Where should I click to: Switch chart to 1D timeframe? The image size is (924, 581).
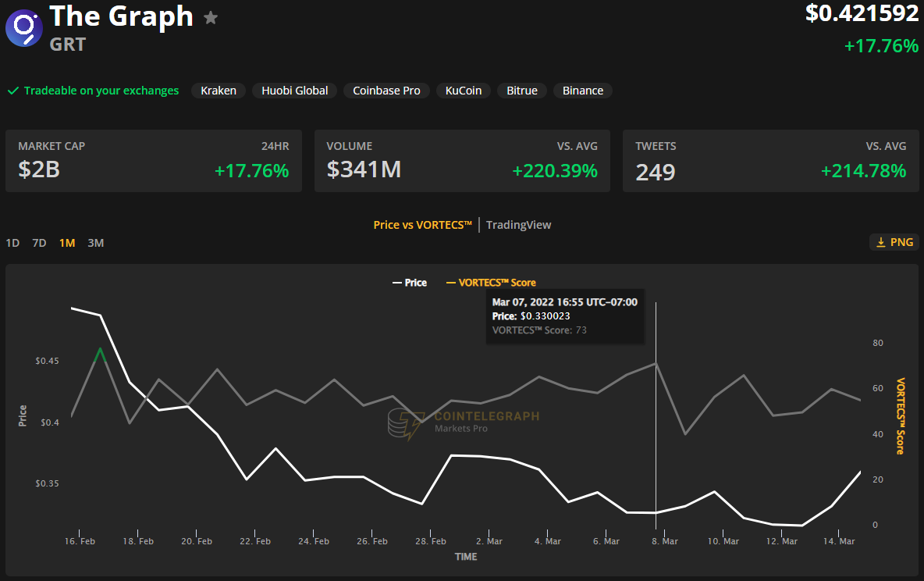tap(12, 243)
